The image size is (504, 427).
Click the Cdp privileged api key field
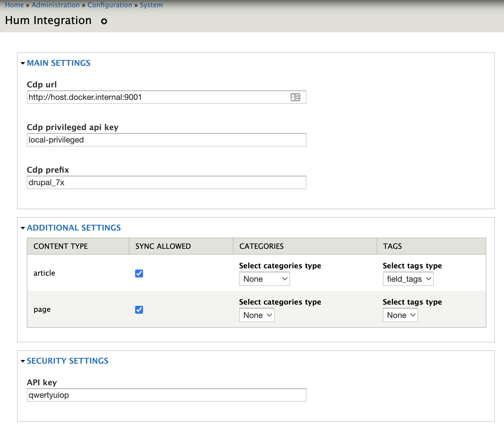coord(166,140)
